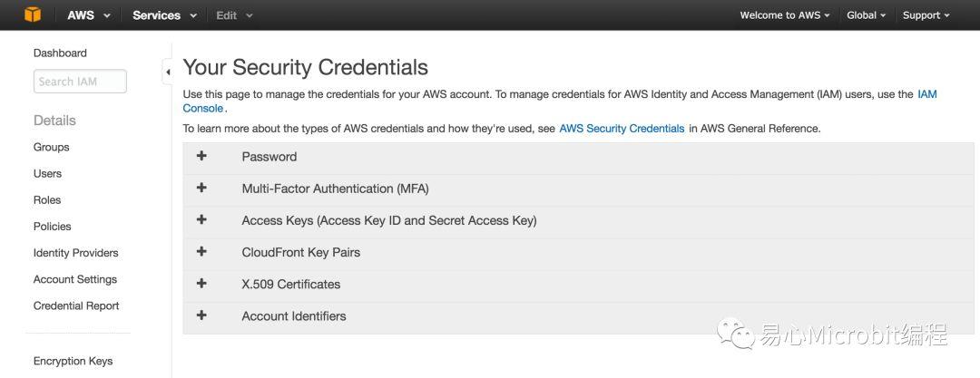The width and height of the screenshot is (980, 378).
Task: Open Credential Report in sidebar
Action: click(76, 305)
